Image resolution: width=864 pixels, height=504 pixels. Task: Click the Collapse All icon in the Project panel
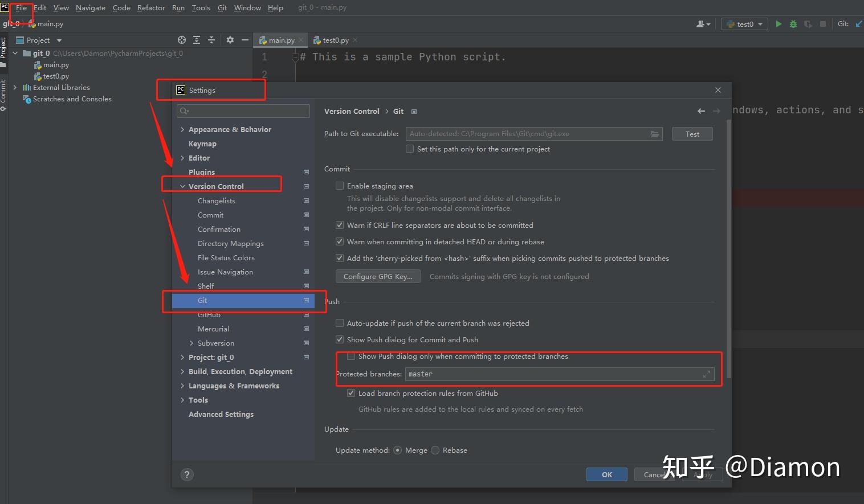(211, 40)
